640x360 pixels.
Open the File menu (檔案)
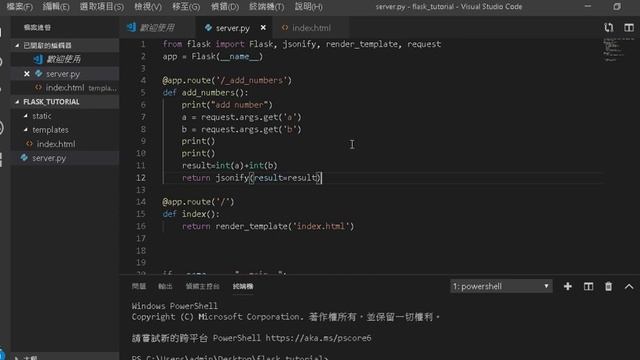(x=19, y=7)
